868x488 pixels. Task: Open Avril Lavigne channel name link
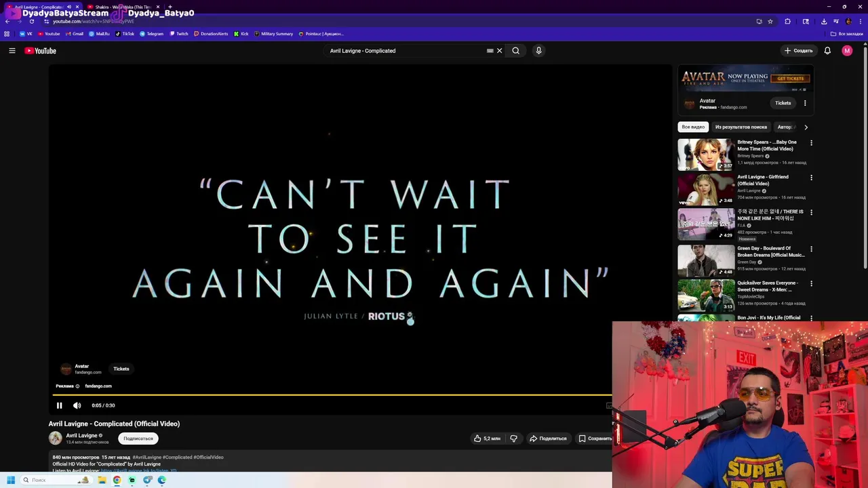click(82, 436)
